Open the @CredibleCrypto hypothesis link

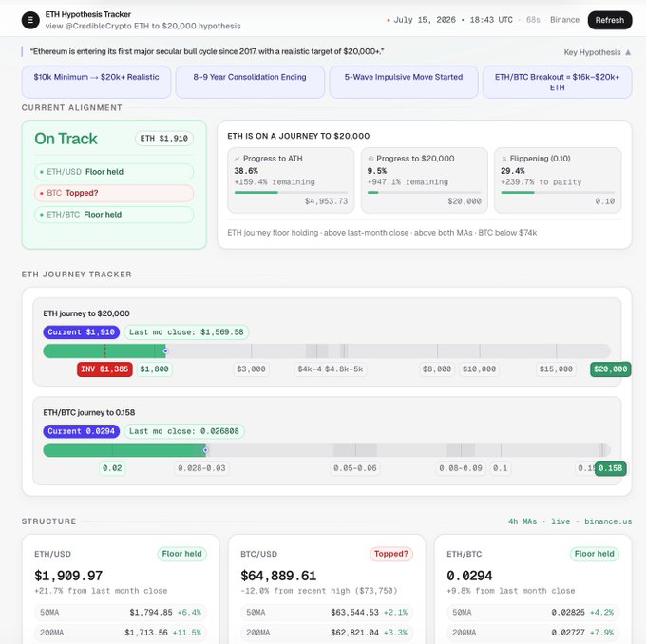[142, 26]
